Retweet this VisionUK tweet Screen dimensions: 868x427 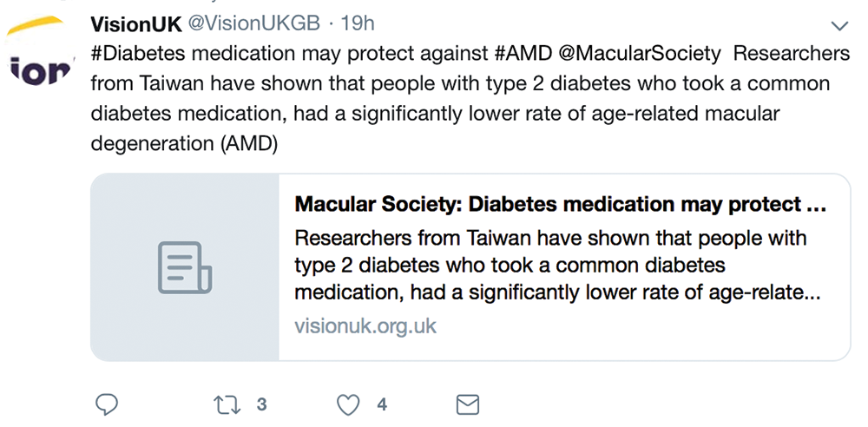pyautogui.click(x=226, y=404)
